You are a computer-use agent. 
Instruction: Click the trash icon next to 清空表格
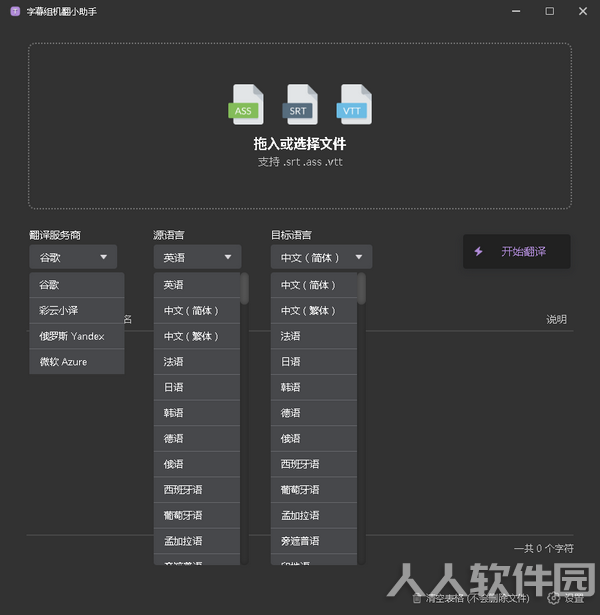click(417, 598)
